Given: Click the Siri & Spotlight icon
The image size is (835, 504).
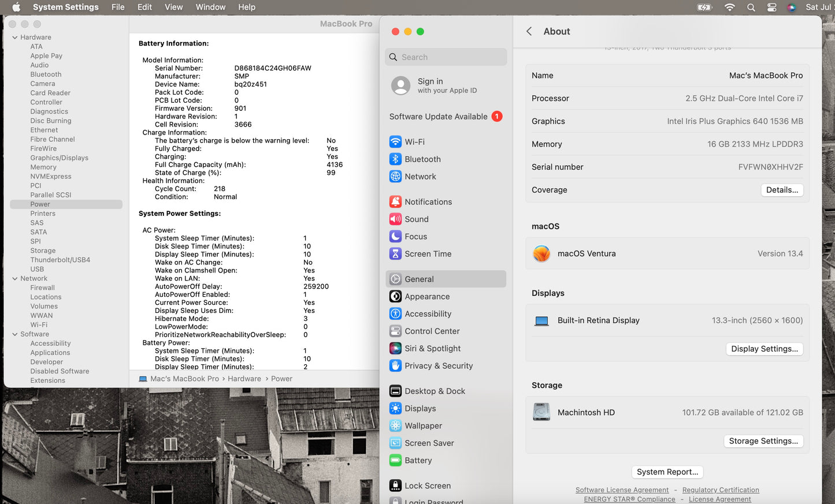Looking at the screenshot, I should 395,349.
